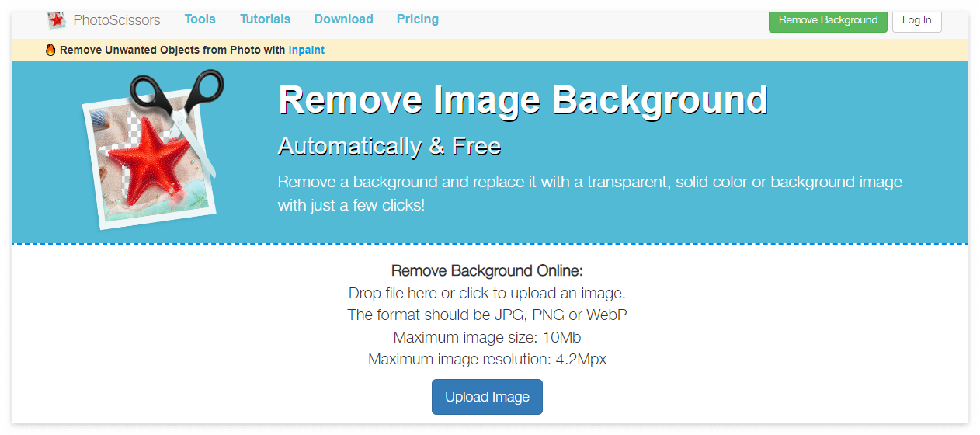Click the starfish and scissors hero image
The height and width of the screenshot is (435, 980).
tap(153, 149)
